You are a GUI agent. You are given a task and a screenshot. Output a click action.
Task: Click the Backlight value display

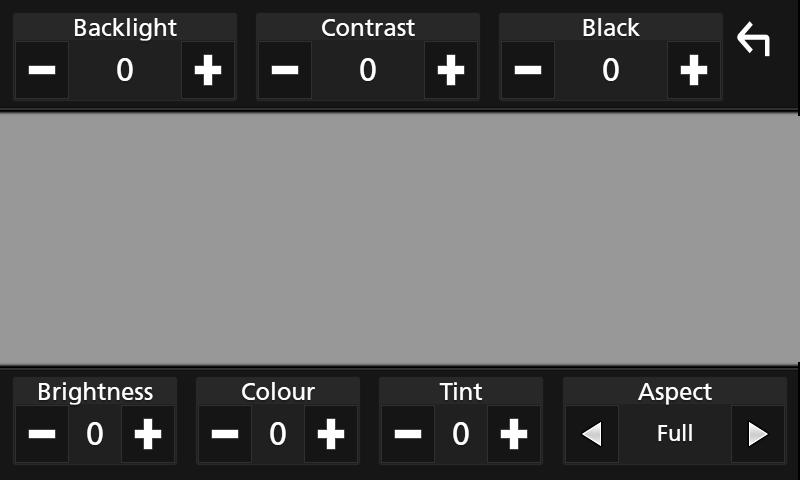[x=125, y=70]
